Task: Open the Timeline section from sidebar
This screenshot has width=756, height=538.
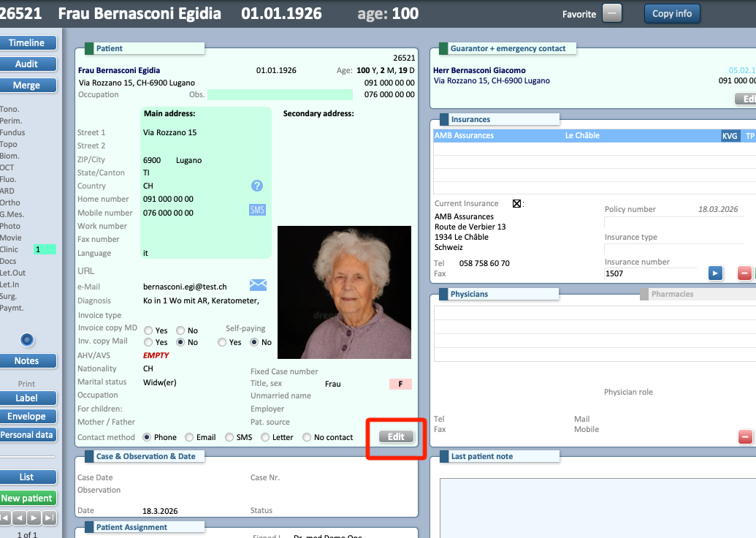Action: point(27,43)
